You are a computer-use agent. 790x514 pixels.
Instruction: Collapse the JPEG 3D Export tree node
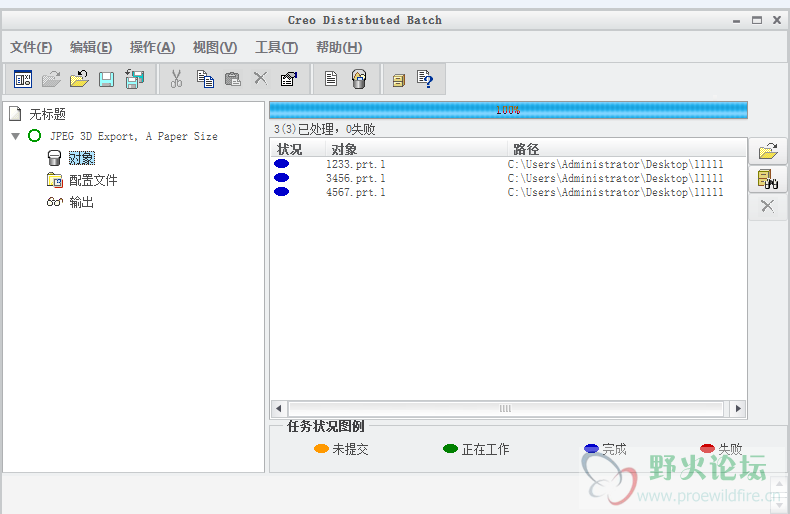click(x=16, y=136)
